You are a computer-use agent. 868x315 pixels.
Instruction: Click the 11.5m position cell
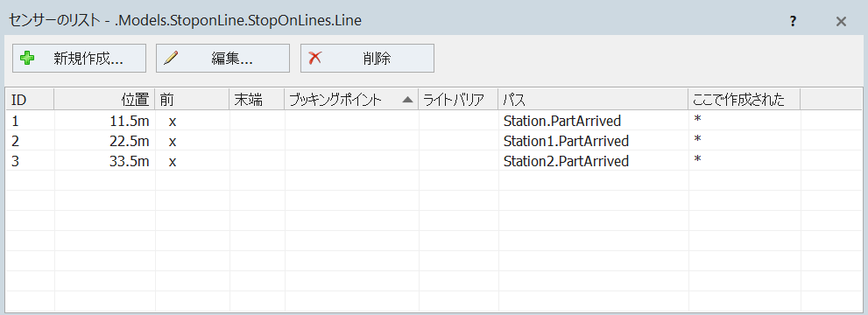(104, 121)
